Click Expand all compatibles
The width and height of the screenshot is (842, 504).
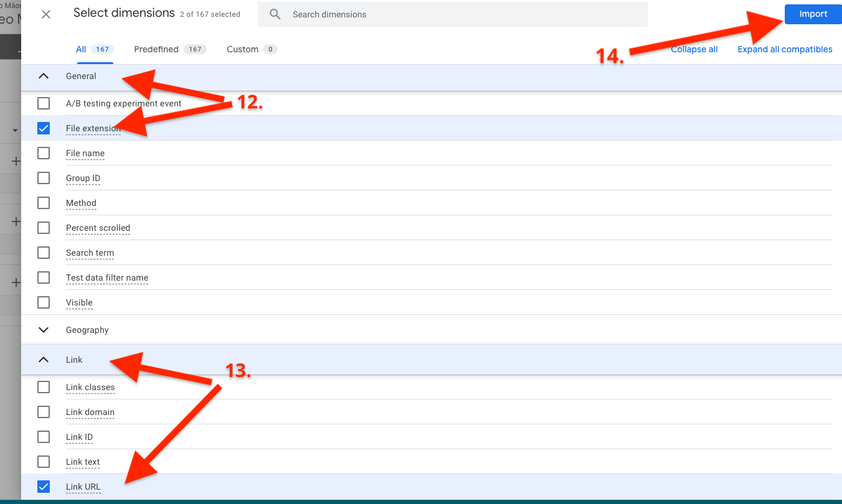[785, 49]
